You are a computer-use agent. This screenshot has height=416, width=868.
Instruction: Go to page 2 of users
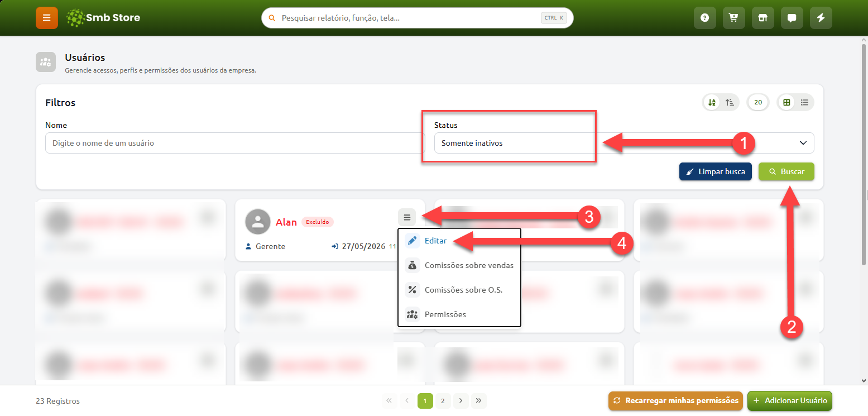[443, 400]
